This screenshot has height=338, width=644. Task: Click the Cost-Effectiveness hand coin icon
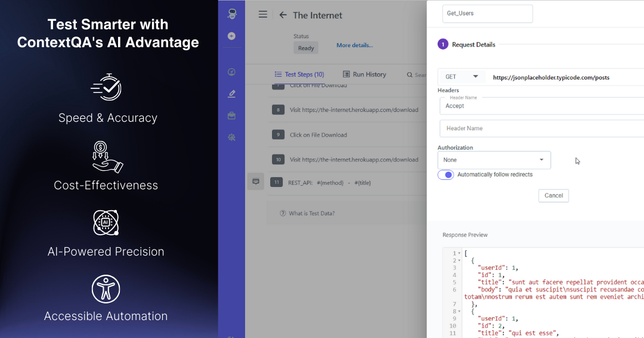107,156
